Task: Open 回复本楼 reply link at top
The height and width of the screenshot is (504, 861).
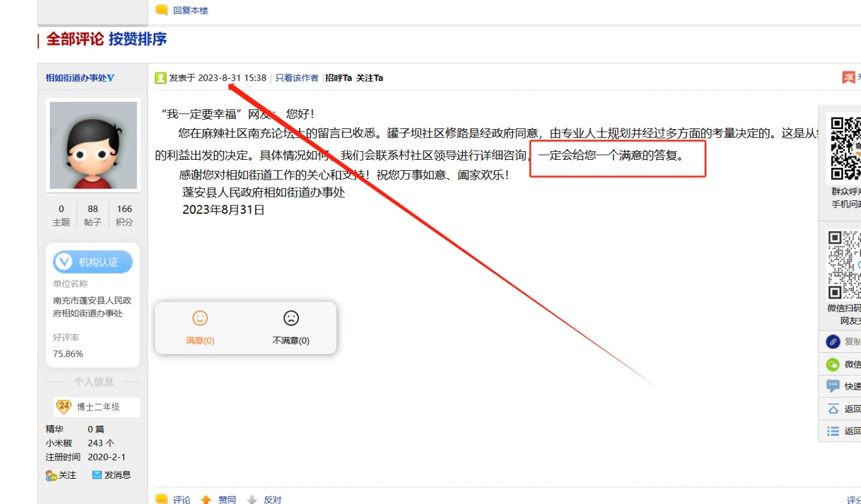Action: 190,10
